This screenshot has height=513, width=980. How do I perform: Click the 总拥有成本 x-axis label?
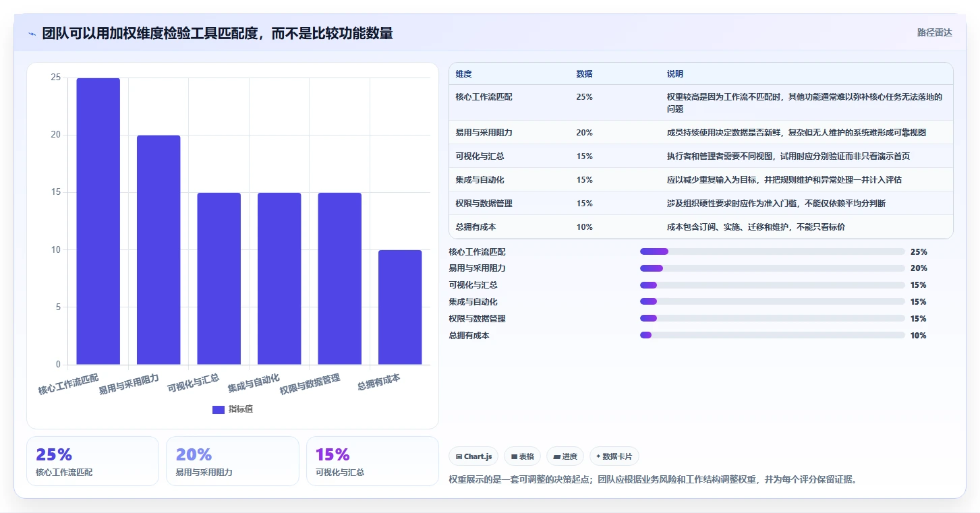378,382
